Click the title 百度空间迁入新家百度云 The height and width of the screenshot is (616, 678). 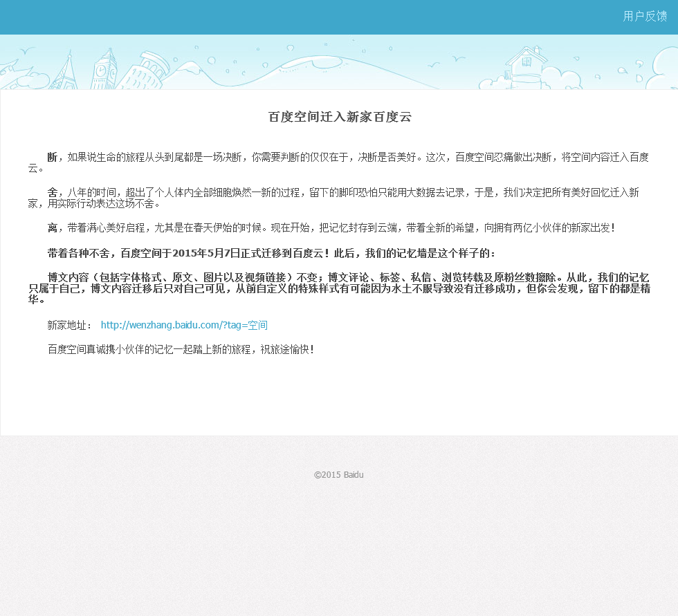click(340, 117)
